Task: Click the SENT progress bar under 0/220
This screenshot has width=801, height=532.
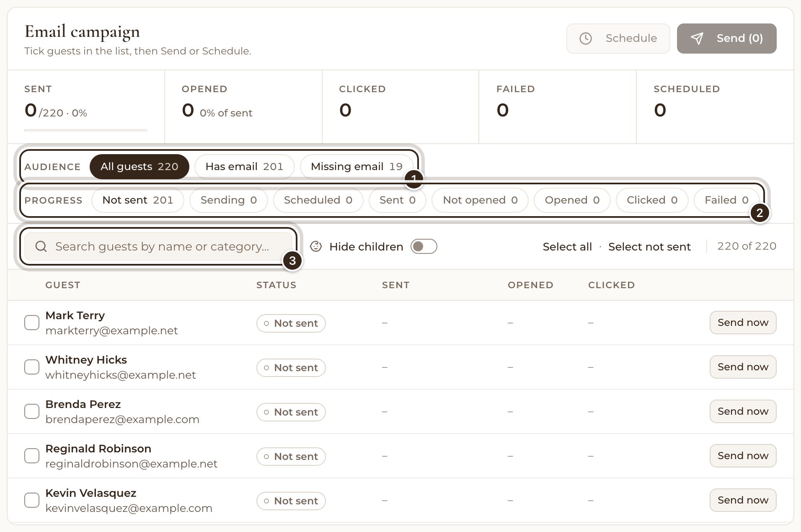Action: coord(86,130)
